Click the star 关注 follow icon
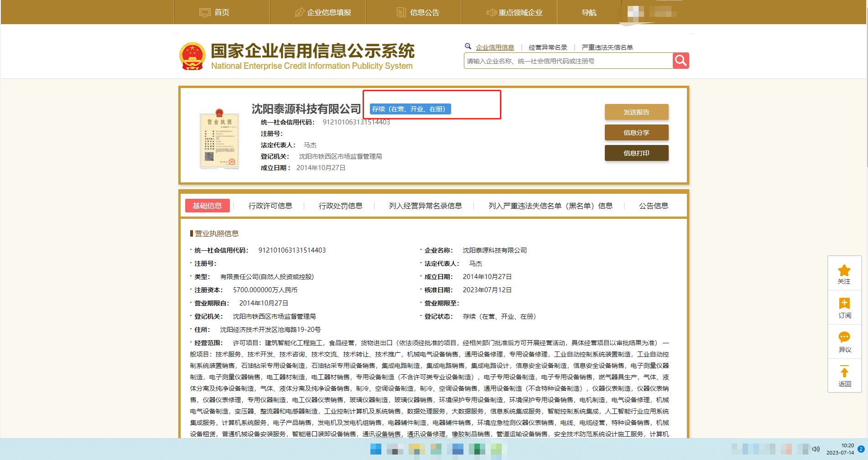 [x=844, y=270]
